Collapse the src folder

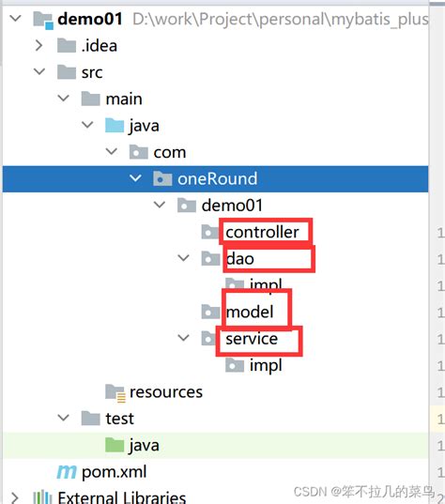(x=39, y=71)
